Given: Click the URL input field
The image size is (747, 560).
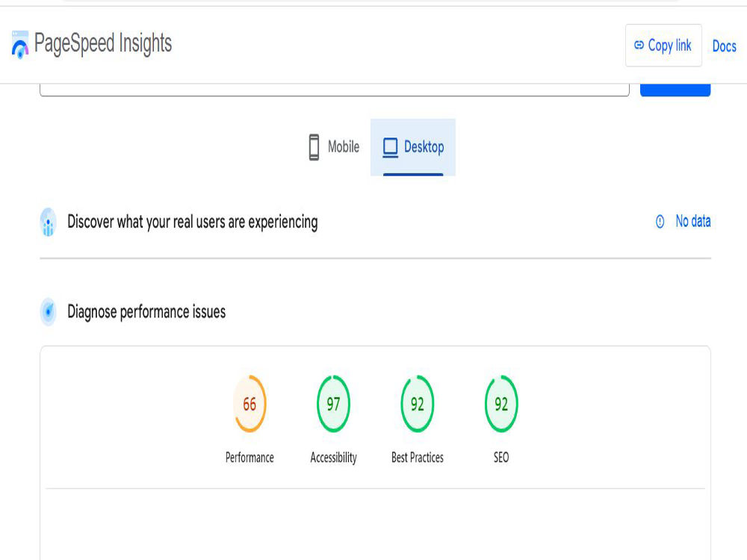Looking at the screenshot, I should (335, 90).
